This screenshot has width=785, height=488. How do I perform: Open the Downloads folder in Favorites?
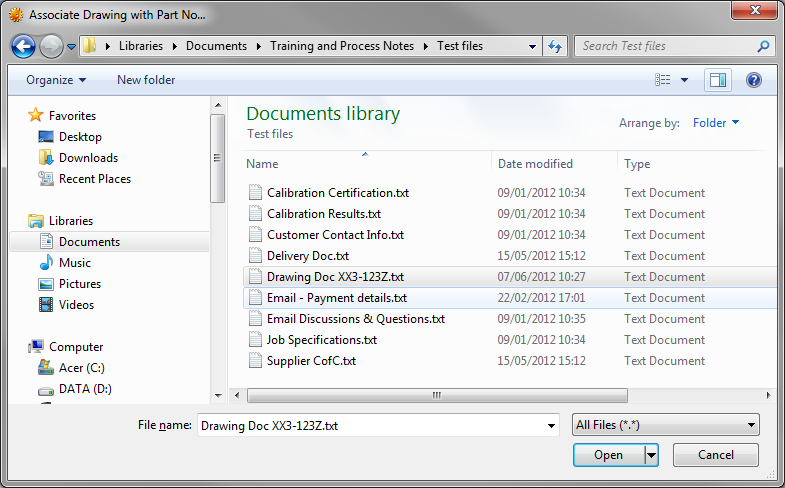pos(88,158)
